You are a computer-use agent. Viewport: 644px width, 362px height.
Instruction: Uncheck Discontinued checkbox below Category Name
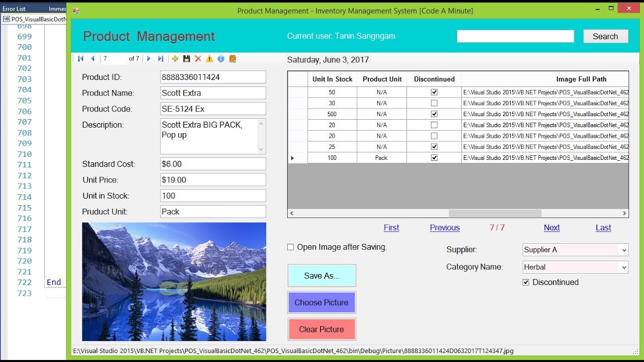point(526,282)
